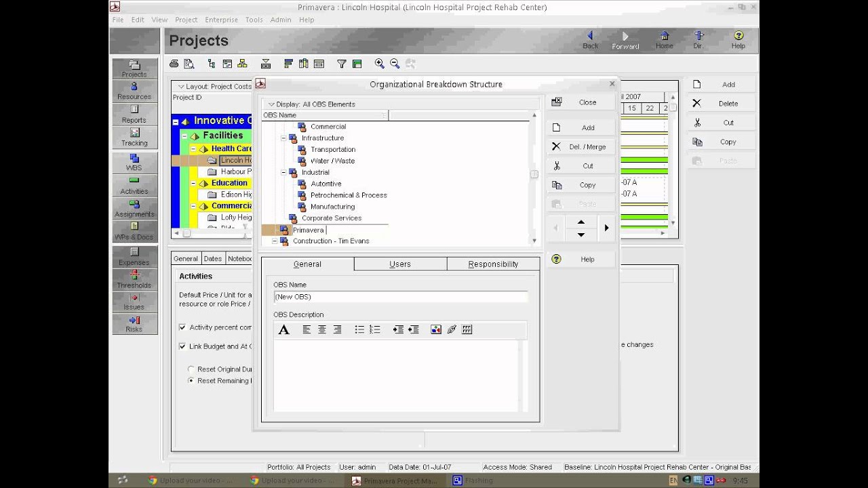The image size is (868, 488).
Task: Click the align left icon in OBS Description
Action: point(307,329)
